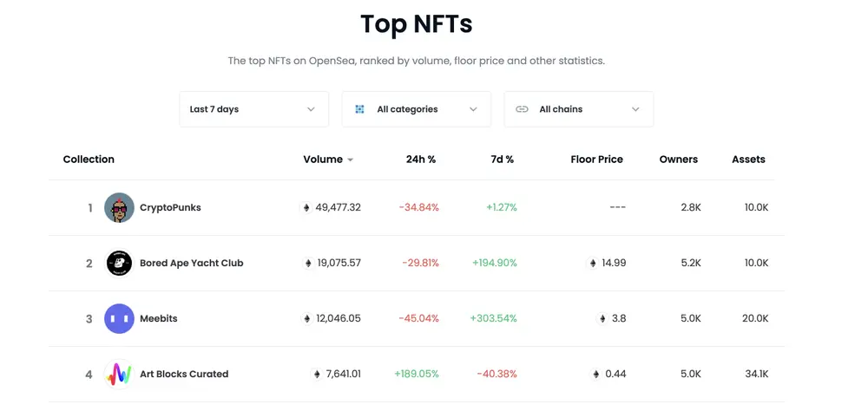868x411 pixels.
Task: Expand the All categories dropdown
Action: click(416, 109)
